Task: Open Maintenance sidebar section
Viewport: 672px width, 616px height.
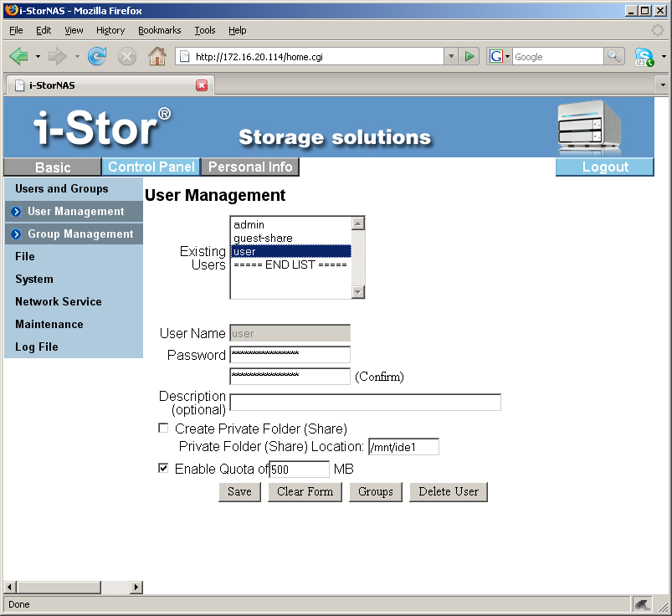Action: click(49, 325)
